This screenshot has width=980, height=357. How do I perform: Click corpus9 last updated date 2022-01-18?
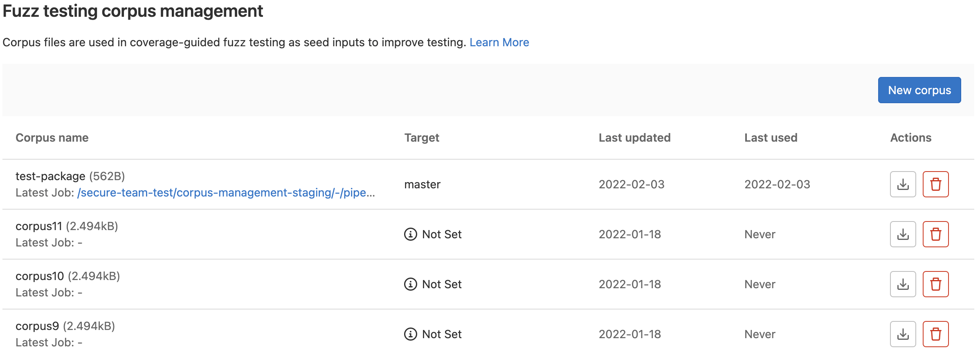click(x=630, y=334)
